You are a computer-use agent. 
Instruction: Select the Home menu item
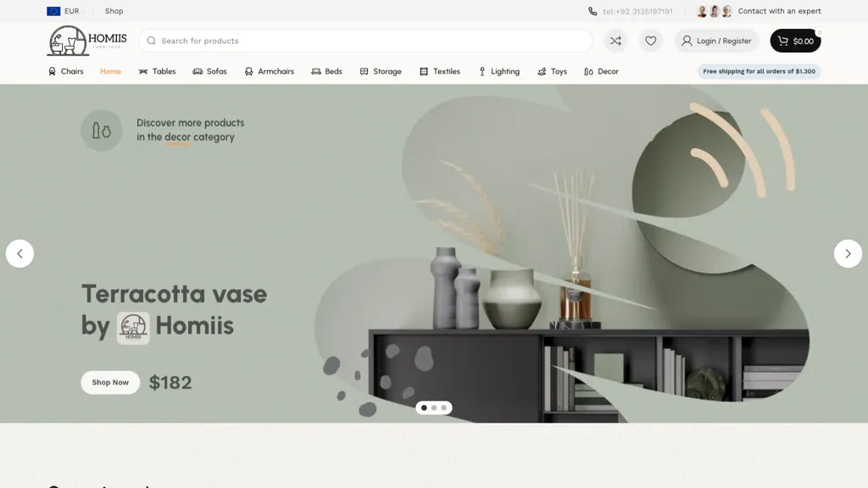[x=111, y=71]
